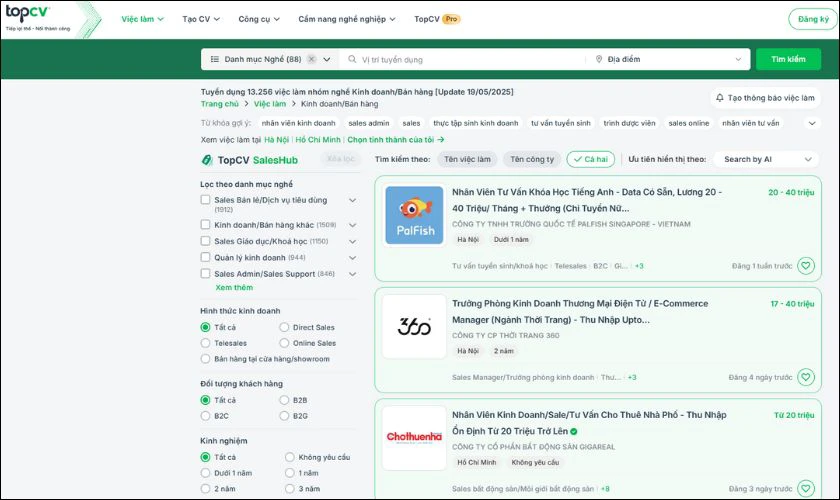The image size is (840, 500).
Task: Open the Tạo CV menu
Action: point(201,19)
